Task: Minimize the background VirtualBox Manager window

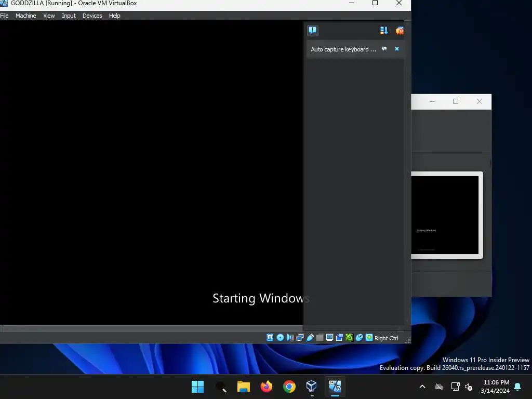Action: (432, 101)
